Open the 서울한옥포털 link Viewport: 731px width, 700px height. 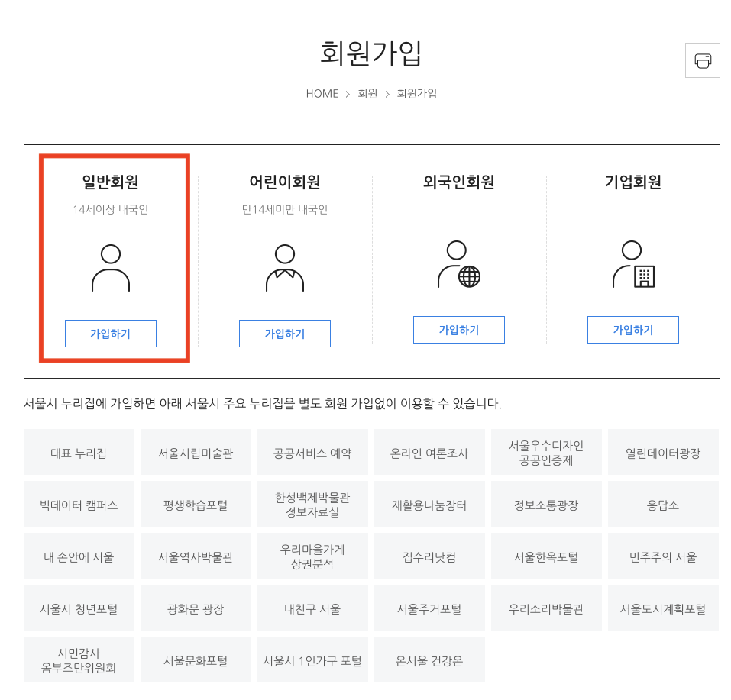coord(546,555)
